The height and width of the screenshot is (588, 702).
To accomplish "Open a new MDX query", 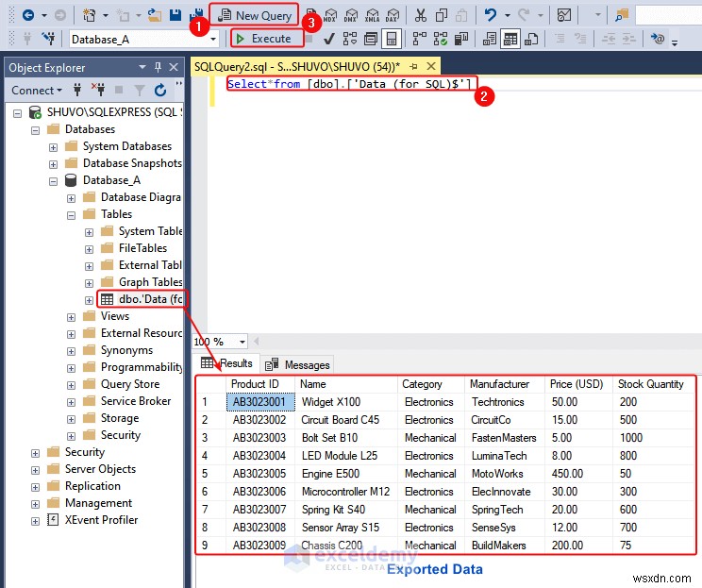I will [330, 16].
